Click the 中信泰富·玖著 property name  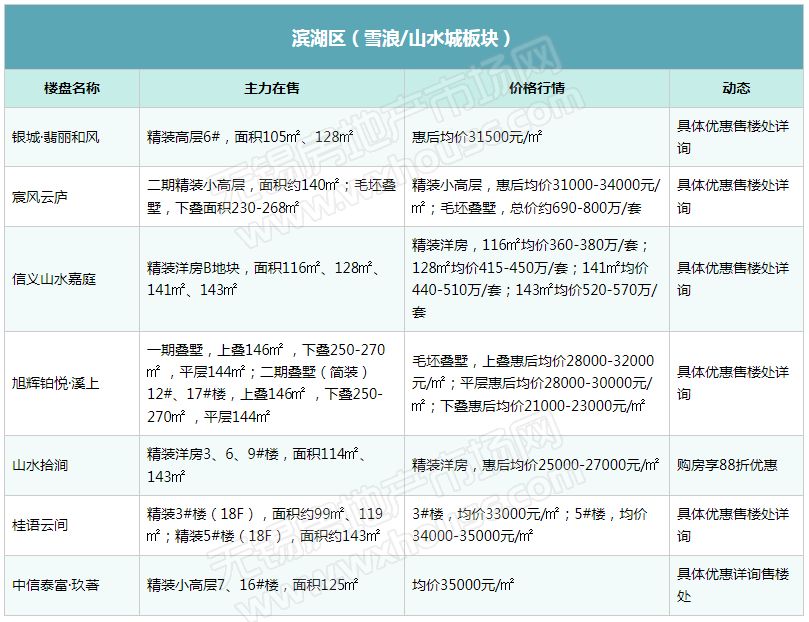coord(56,585)
